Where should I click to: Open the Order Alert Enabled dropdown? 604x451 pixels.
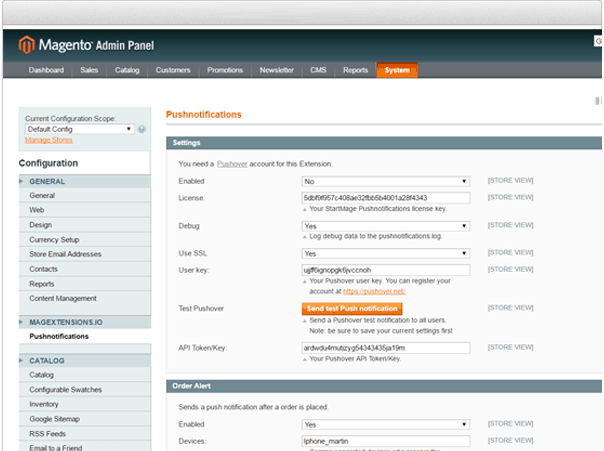pos(386,425)
